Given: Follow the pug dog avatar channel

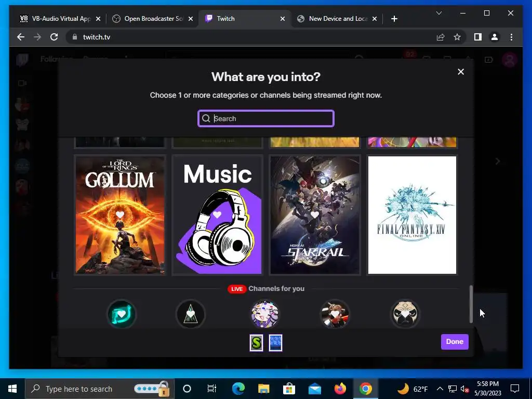Looking at the screenshot, I should (405, 314).
